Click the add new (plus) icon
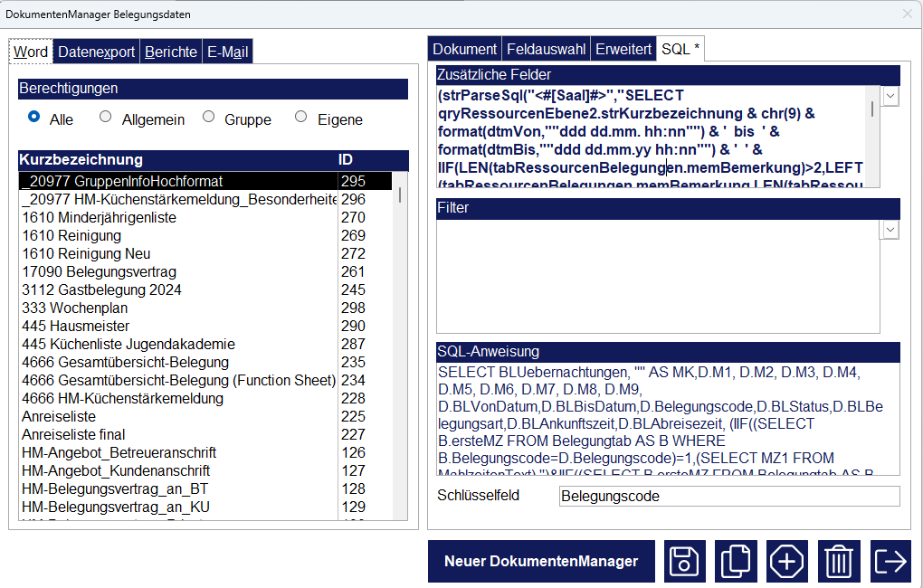The width and height of the screenshot is (923, 588). coord(787,561)
